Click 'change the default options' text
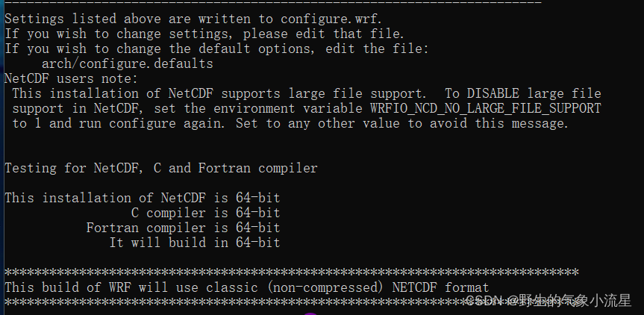The width and height of the screenshot is (644, 315). (213, 49)
